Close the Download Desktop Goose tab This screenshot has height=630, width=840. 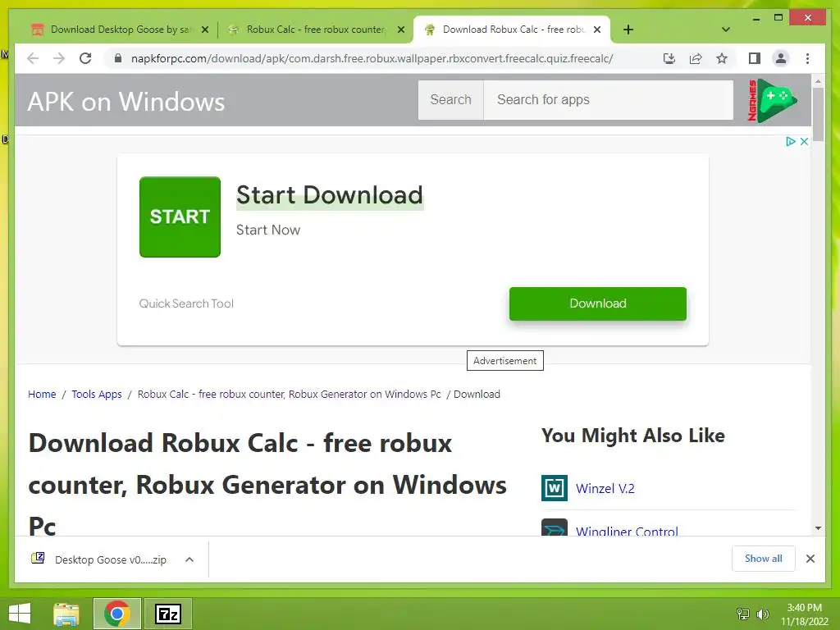pos(204,30)
